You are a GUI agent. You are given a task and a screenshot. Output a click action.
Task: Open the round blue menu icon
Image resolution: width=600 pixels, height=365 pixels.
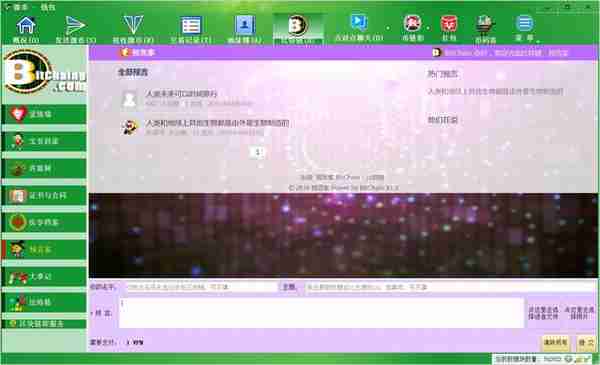pyautogui.click(x=524, y=28)
